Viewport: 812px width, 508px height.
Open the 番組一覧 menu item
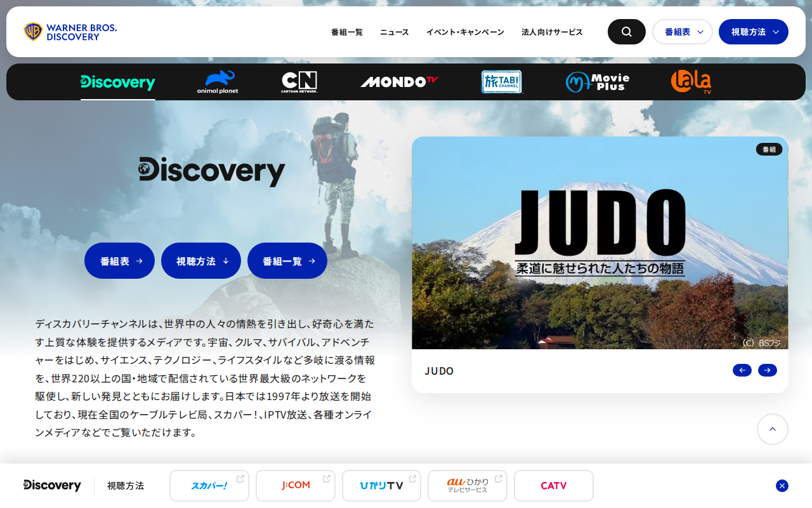coord(347,32)
